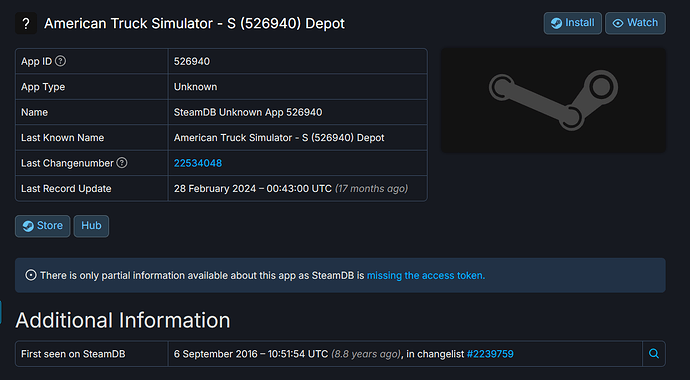Open the Store page button
690x380 pixels.
43,226
